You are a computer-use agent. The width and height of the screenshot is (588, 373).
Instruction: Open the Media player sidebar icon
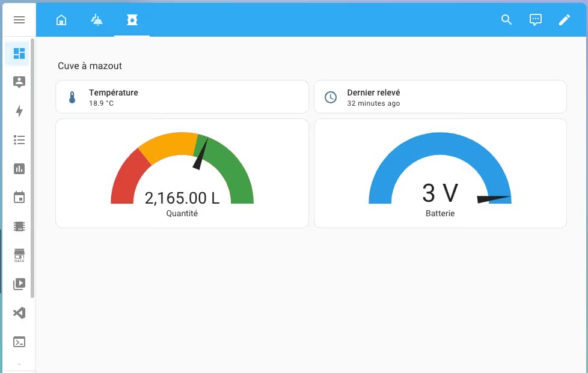tap(19, 284)
